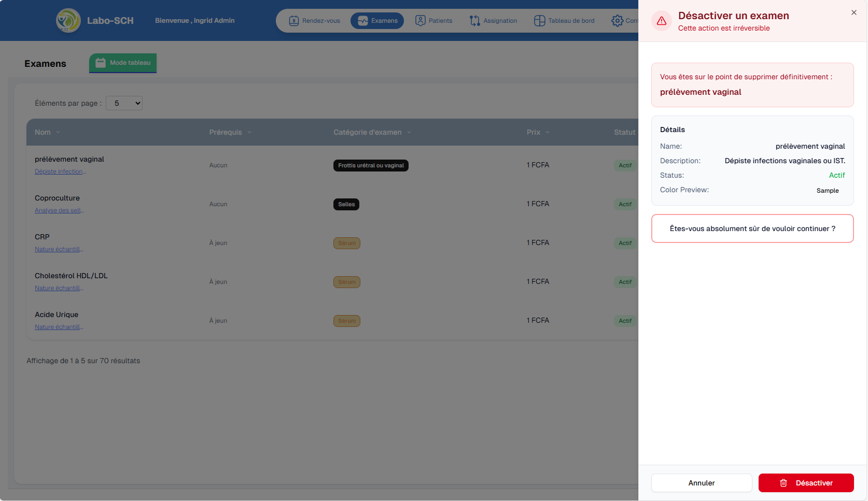868x501 pixels.
Task: Click the Tableau de bord grid icon
Action: [539, 21]
